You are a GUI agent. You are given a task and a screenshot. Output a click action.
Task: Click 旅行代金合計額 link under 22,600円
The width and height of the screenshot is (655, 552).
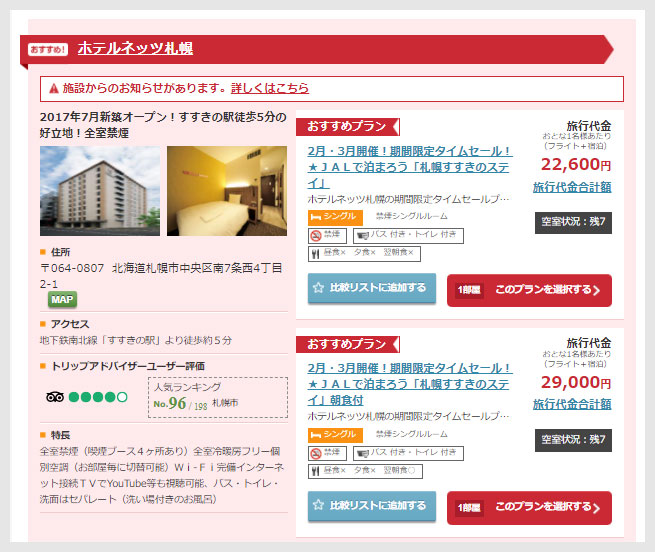pos(572,187)
